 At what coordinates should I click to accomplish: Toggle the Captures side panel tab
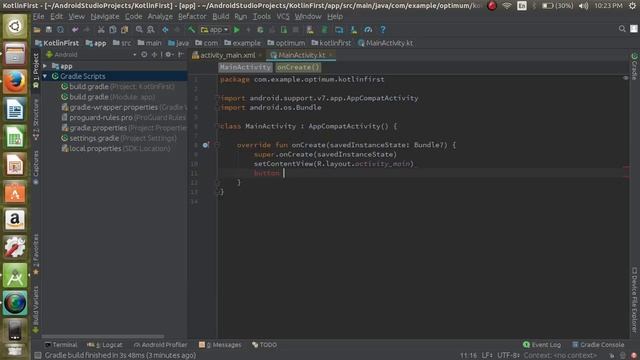[x=36, y=167]
